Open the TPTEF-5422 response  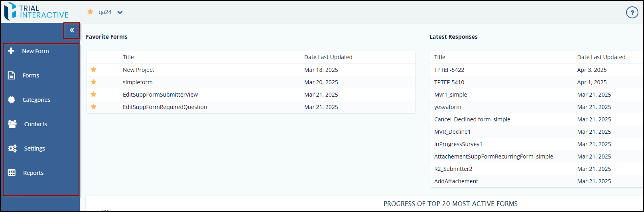(x=449, y=70)
